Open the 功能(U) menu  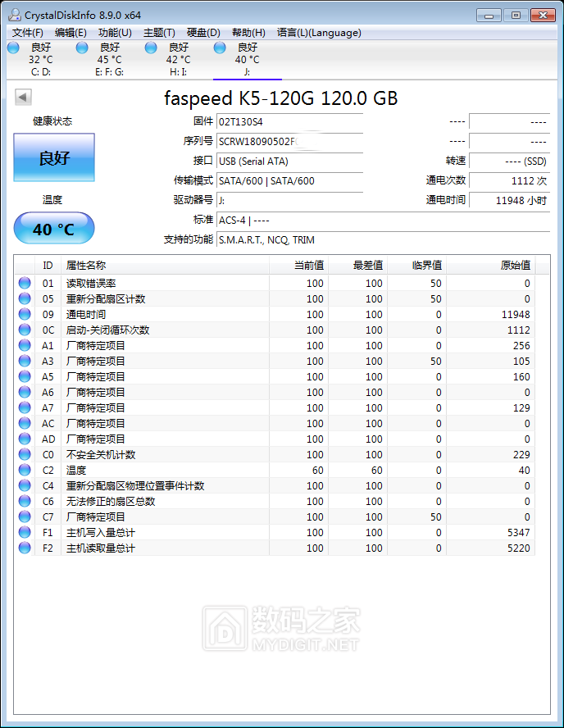click(x=115, y=33)
